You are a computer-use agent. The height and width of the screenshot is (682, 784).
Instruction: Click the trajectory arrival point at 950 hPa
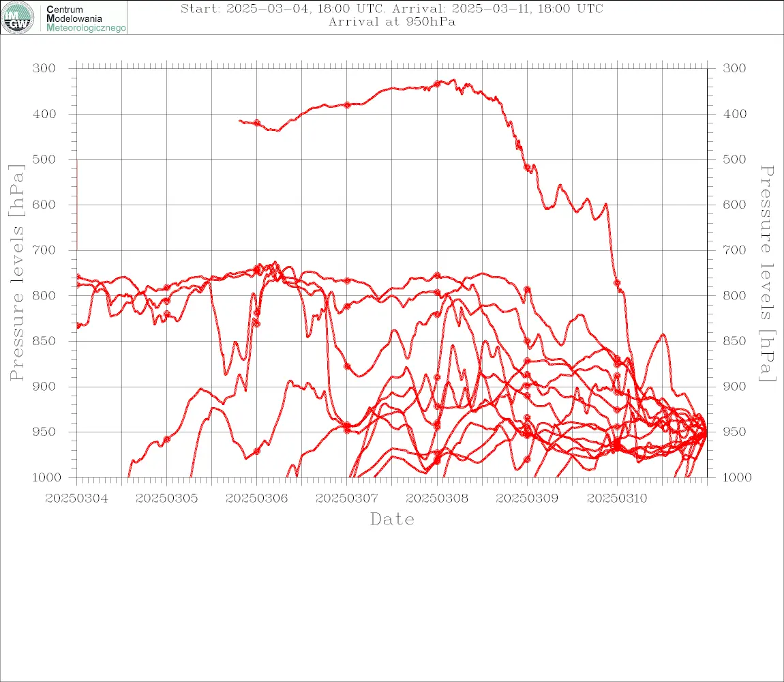[706, 432]
